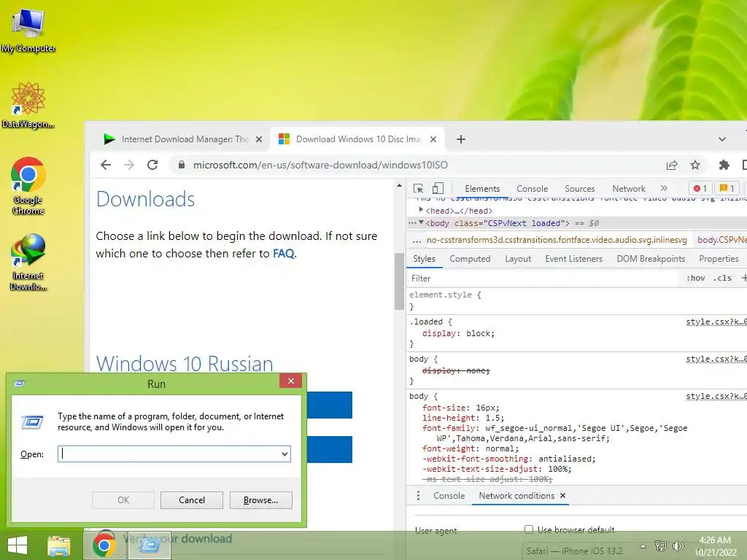
Task: Open Chrome extensions puzzle icon
Action: 724,165
